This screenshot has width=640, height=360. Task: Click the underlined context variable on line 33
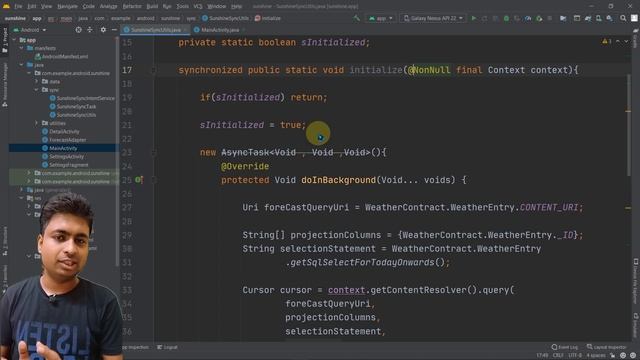[x=346, y=290]
